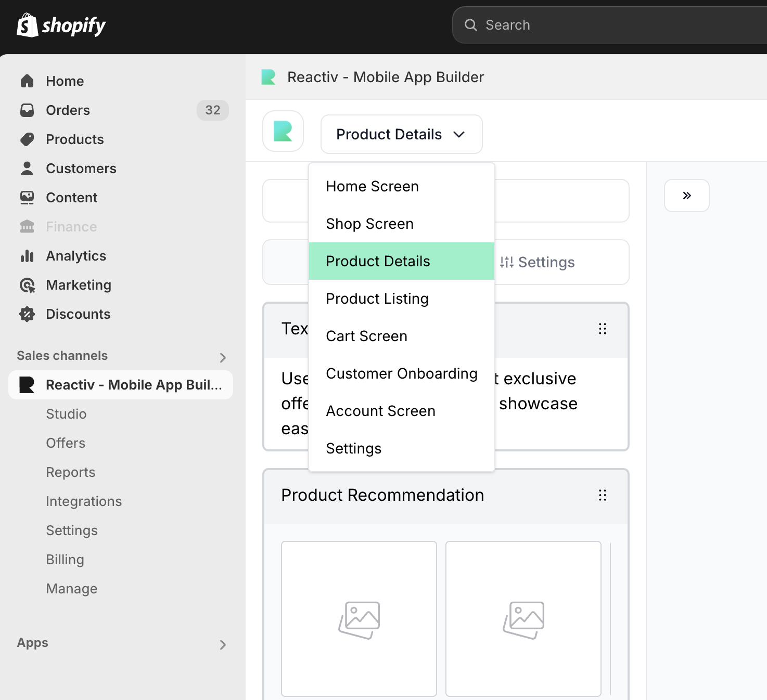
Task: Click the Discounts badge icon
Action: pos(27,314)
